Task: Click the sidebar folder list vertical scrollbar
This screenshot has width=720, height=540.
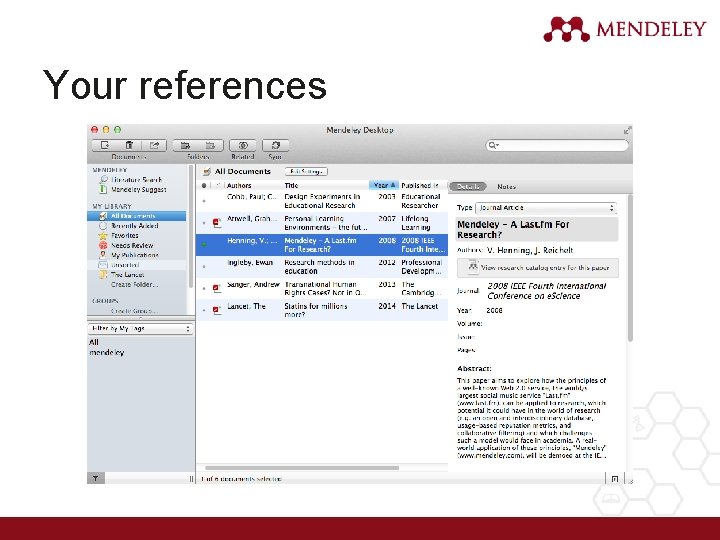Action: [191, 226]
